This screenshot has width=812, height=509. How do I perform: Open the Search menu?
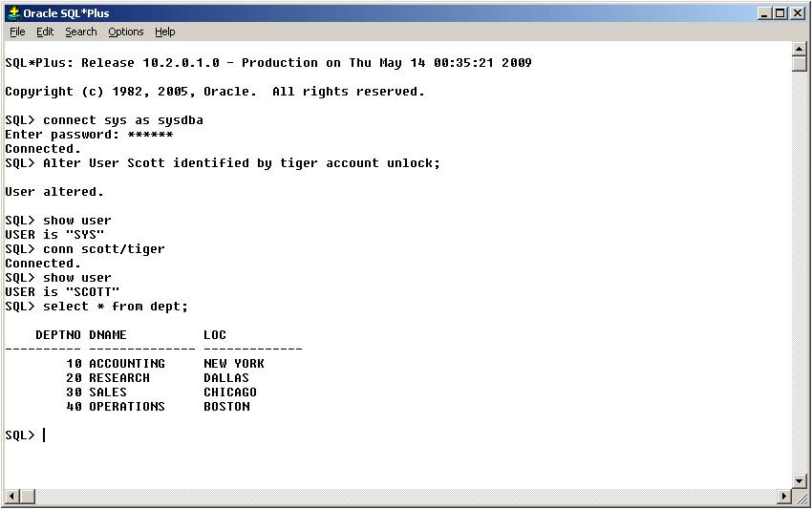(x=81, y=32)
